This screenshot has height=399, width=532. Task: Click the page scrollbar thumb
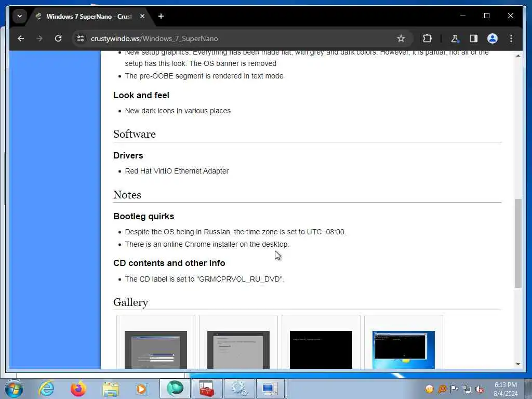pos(518,243)
